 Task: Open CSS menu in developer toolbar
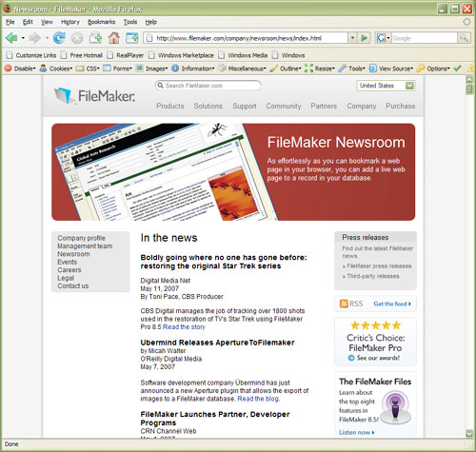point(88,69)
